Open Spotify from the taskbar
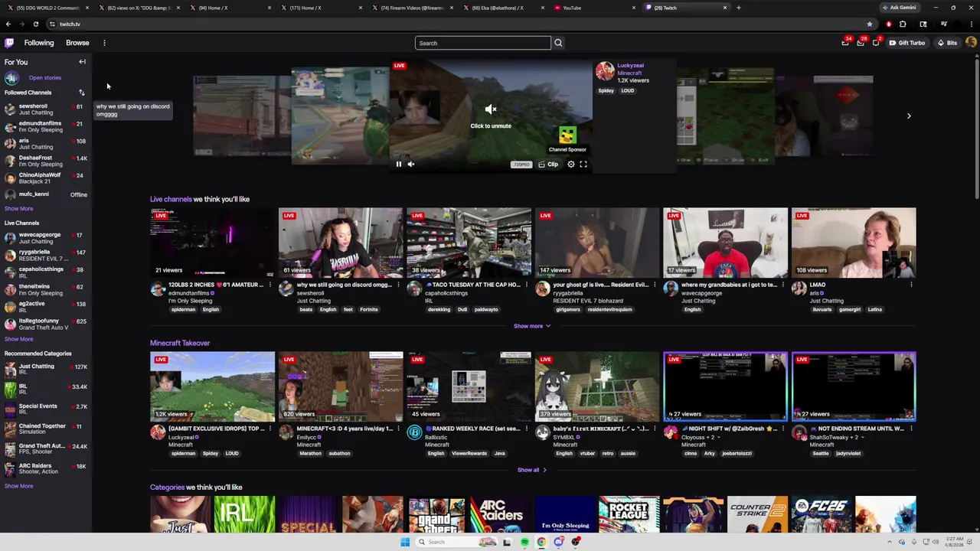Viewport: 980px width, 551px height. [x=524, y=542]
